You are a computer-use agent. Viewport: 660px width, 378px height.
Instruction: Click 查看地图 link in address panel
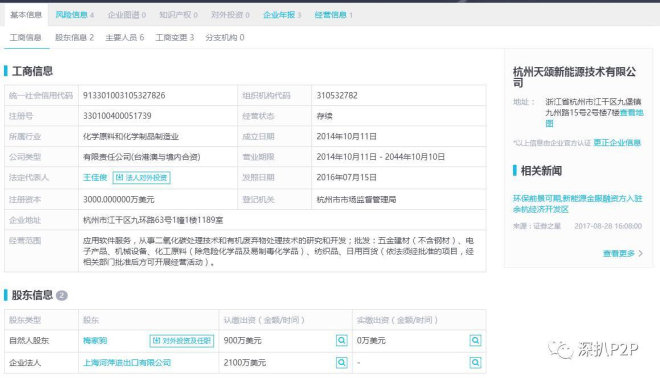[631, 112]
